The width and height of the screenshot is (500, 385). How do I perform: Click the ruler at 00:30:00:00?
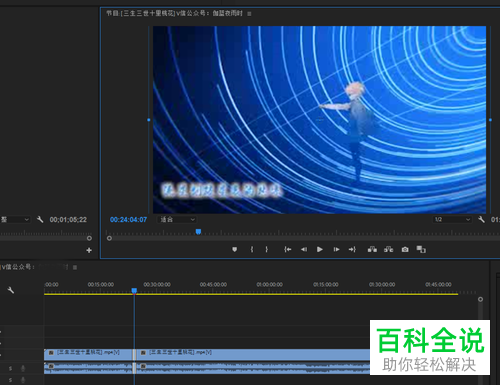157,285
